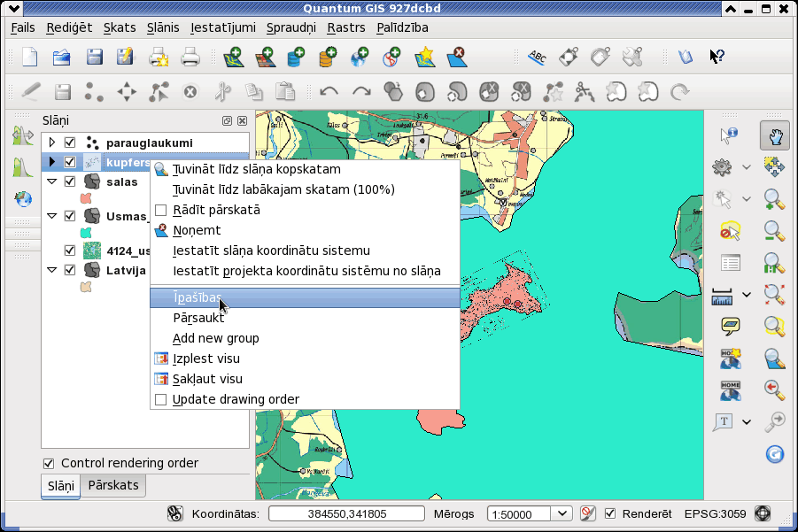Expand the parauglaukumi layer tree

[x=51, y=143]
